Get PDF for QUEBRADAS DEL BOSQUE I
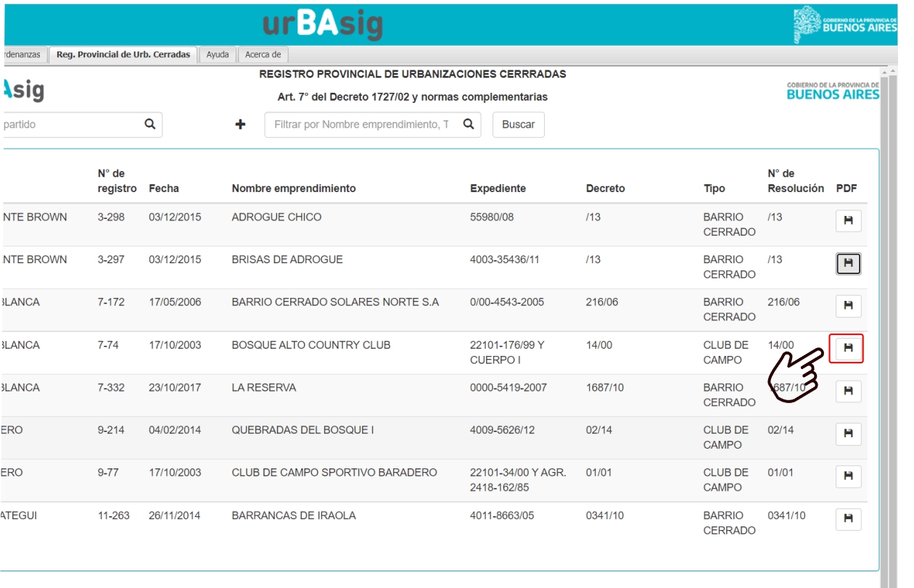The height and width of the screenshot is (588, 914). 848,434
